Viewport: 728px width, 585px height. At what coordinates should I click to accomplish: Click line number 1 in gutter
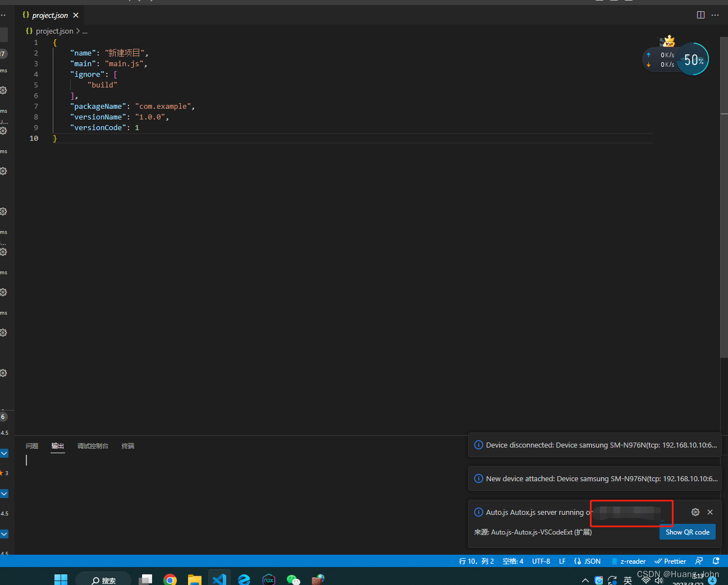(x=36, y=42)
